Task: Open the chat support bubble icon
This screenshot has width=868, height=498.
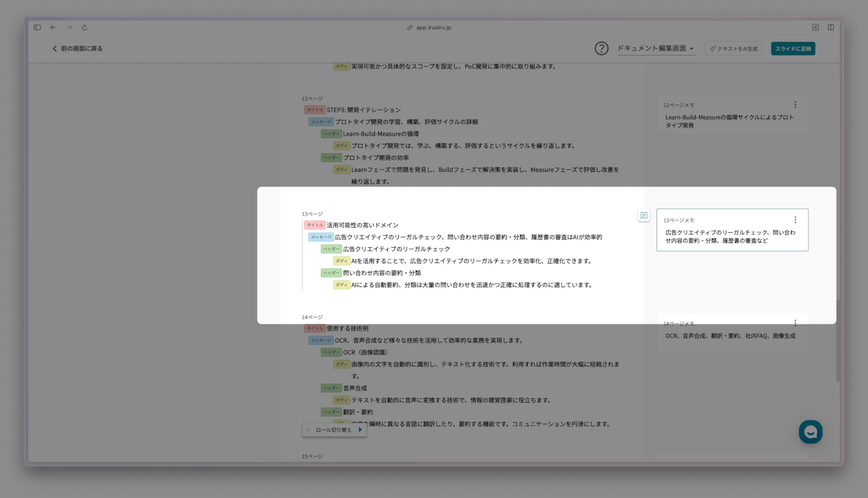Action: pos(810,432)
